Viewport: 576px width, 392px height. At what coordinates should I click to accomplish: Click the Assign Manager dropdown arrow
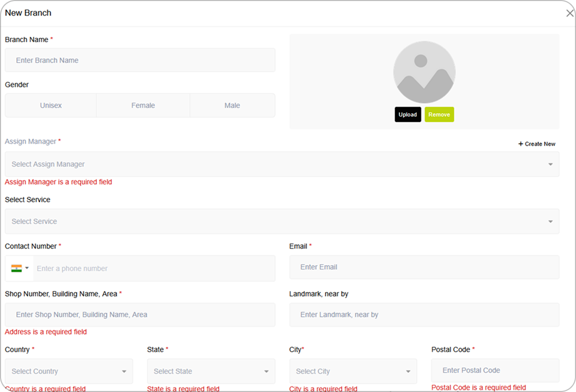pyautogui.click(x=550, y=164)
